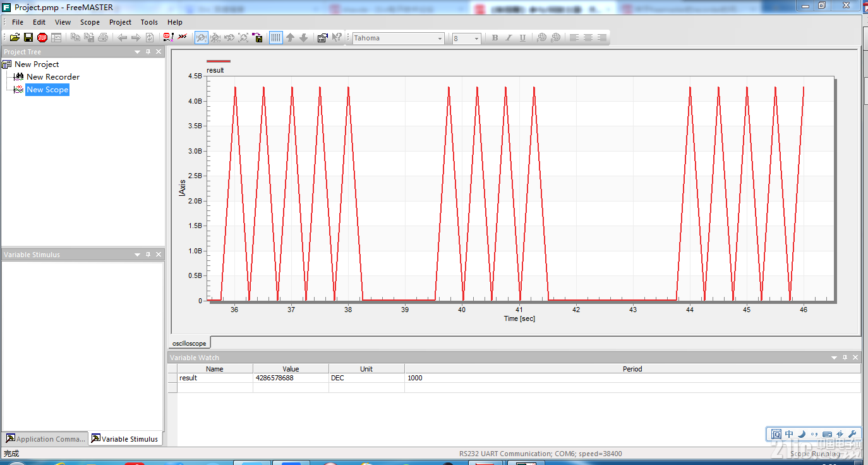Viewport: 868px width, 465px height.
Task: Toggle the grid display icon
Action: pos(276,38)
